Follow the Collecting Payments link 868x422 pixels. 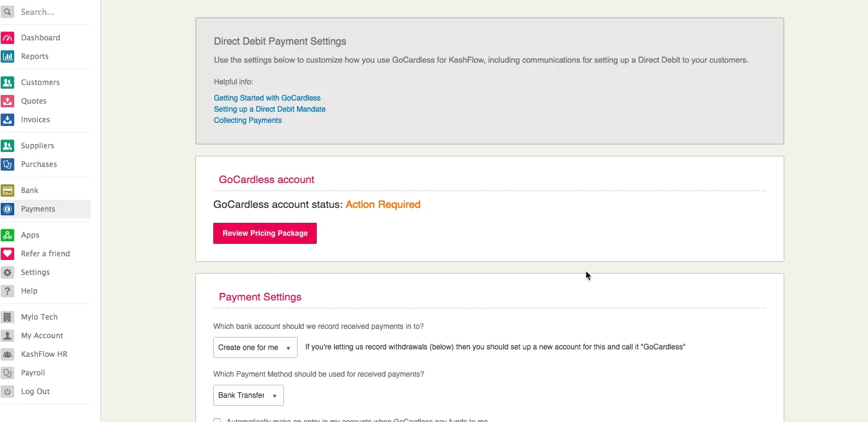coord(247,120)
